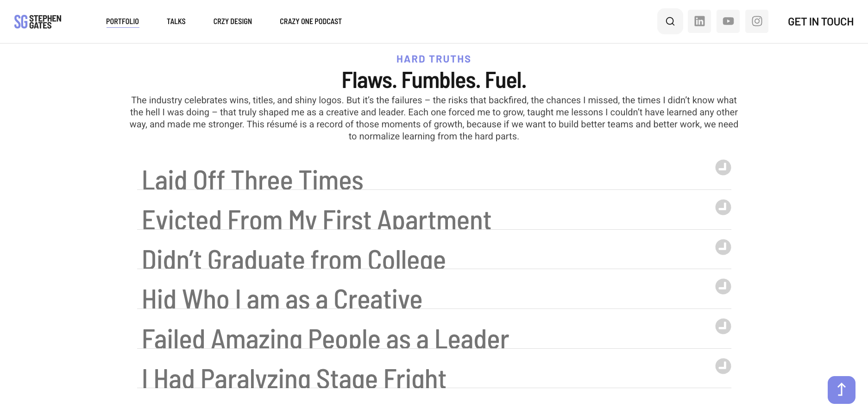Toggle the Failed Amazing People icon
Image resolution: width=868 pixels, height=415 pixels.
[723, 327]
